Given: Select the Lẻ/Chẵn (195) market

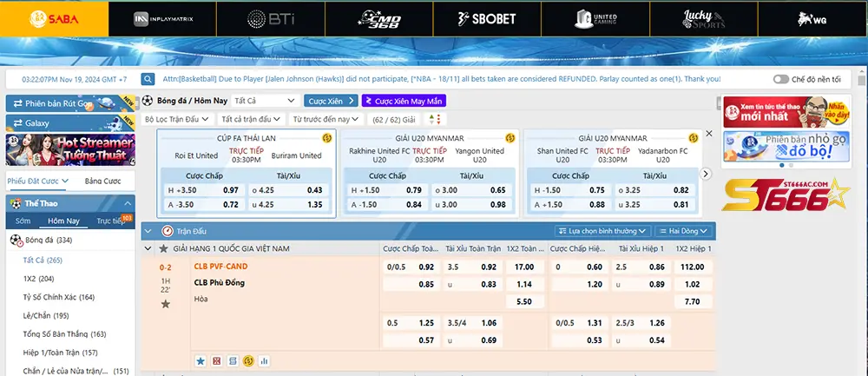Looking at the screenshot, I should click(46, 315).
